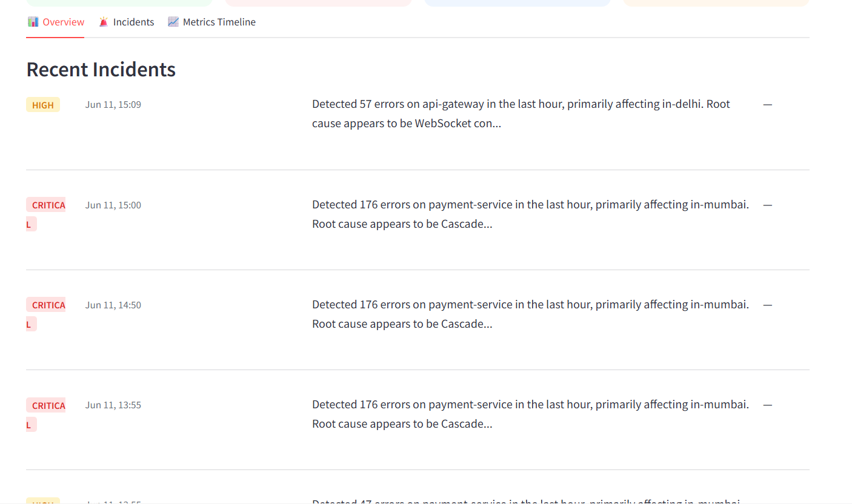
Task: Click the HIGH badge on the 15:09 incident
Action: pyautogui.click(x=43, y=105)
